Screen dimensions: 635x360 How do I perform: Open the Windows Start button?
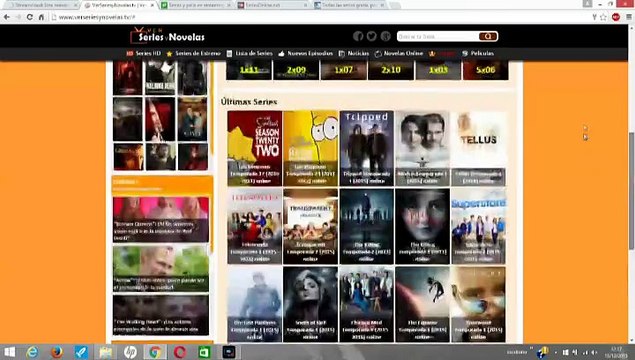click(x=9, y=352)
